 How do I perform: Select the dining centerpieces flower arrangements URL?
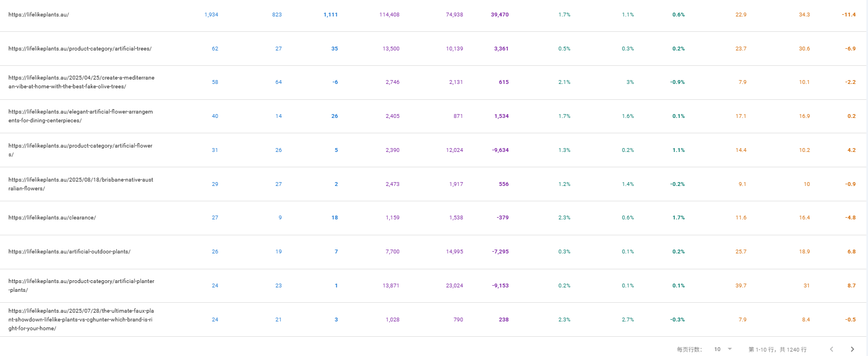(x=81, y=116)
